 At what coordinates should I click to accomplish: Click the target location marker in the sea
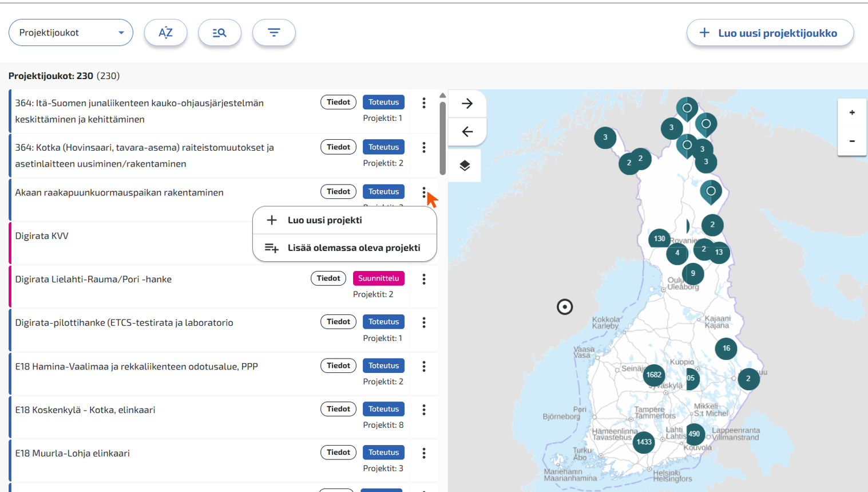click(x=565, y=307)
